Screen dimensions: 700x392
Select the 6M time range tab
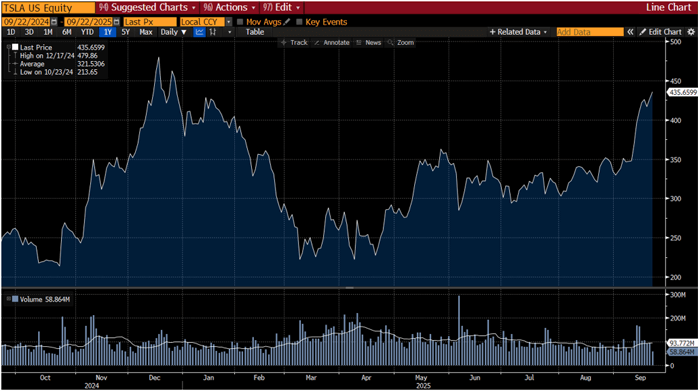[67, 32]
